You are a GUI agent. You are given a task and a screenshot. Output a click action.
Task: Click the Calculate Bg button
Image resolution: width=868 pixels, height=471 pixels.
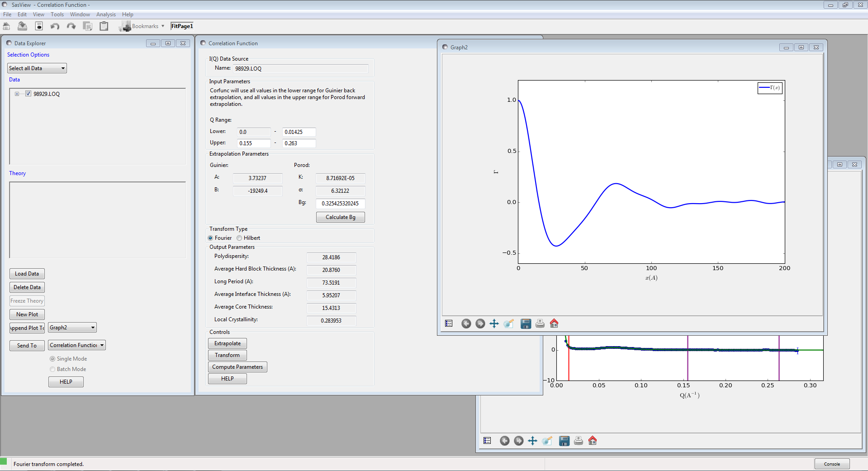340,217
